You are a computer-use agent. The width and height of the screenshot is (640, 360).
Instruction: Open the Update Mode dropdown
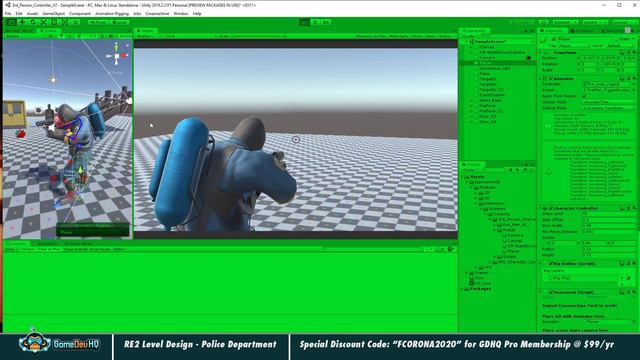point(609,102)
